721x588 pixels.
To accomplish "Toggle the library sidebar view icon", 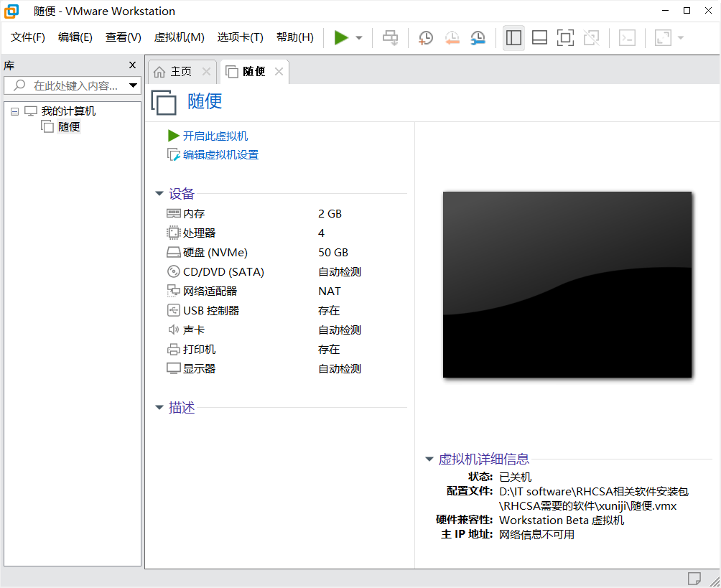I will click(x=513, y=38).
